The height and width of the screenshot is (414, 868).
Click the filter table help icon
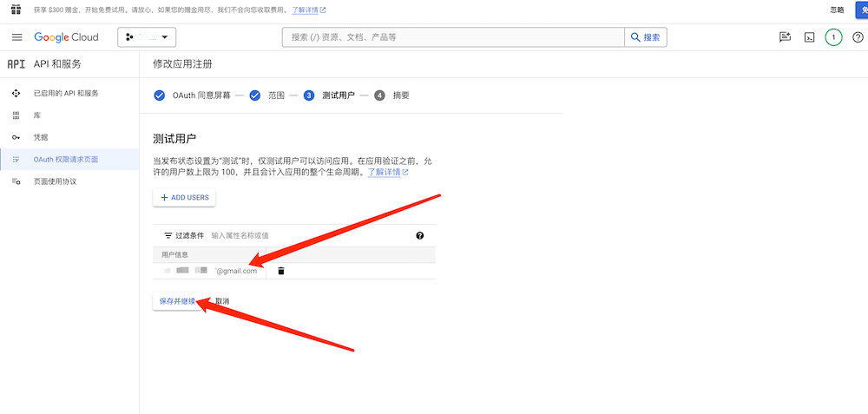(420, 235)
